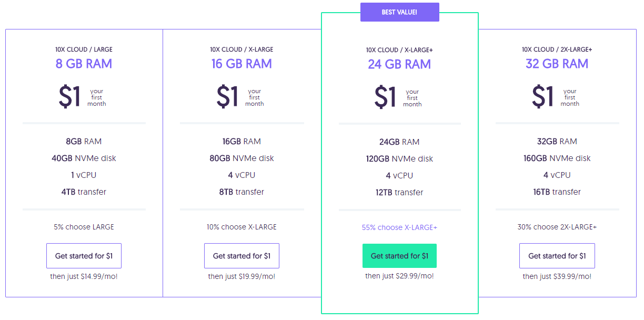Viewport: 644px width, 320px height.
Task: Click 120GB NVMe disk feature line
Action: pos(399,158)
